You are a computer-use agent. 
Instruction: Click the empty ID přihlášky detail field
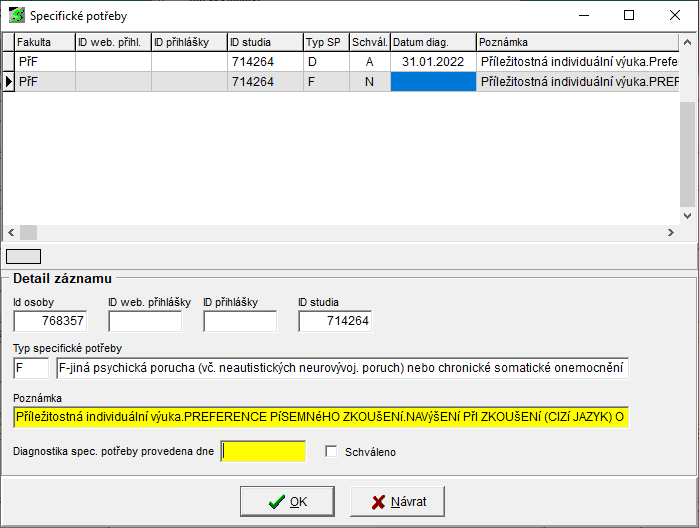(x=240, y=321)
